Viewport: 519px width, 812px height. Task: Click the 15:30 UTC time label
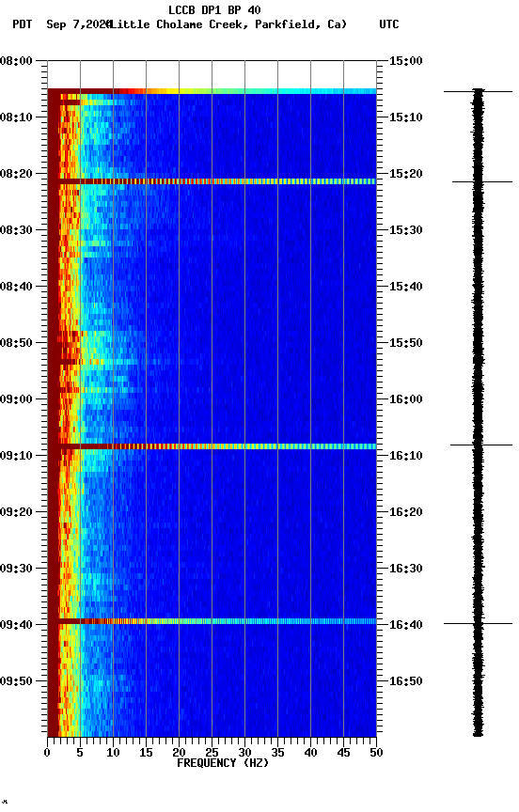coord(406,230)
